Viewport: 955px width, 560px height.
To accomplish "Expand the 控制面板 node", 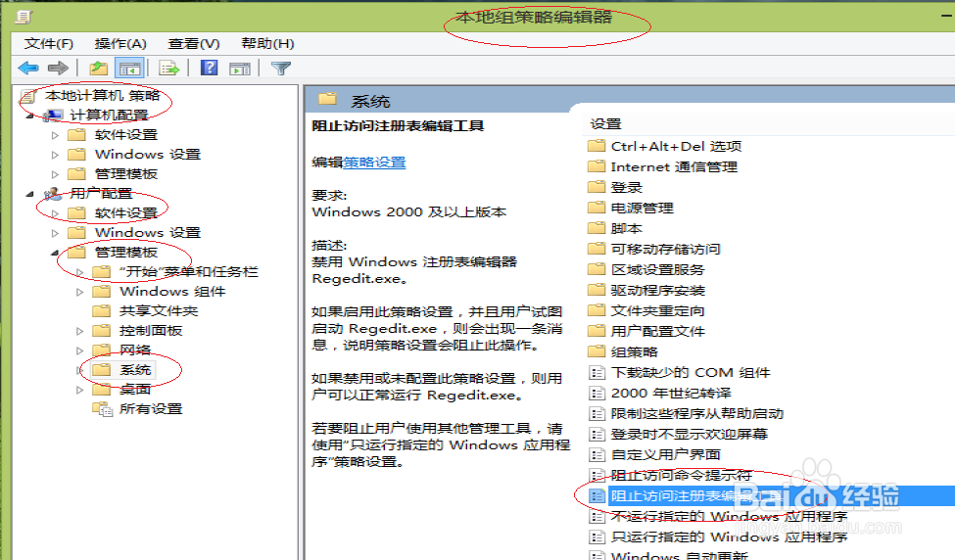I will point(79,331).
